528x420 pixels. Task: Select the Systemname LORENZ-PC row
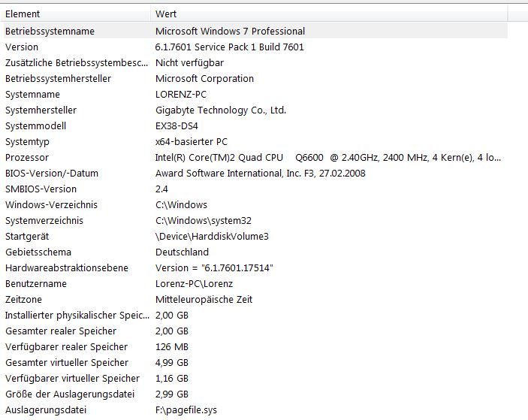point(32,94)
